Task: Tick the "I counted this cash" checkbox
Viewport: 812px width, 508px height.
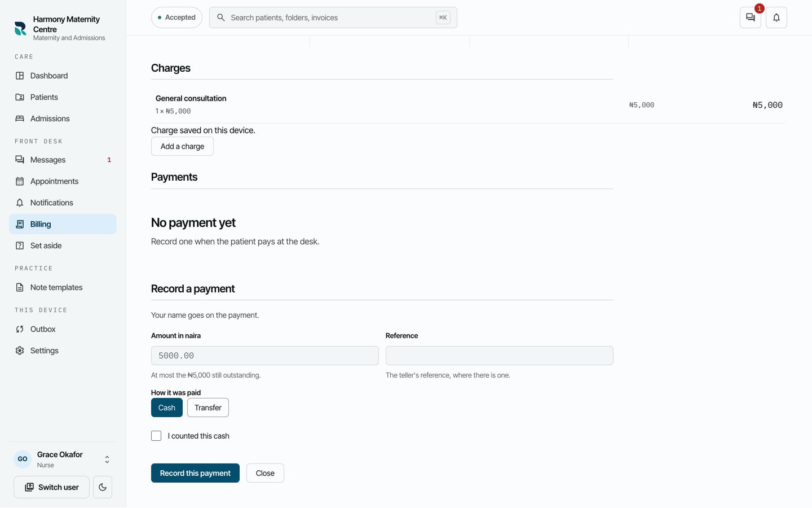Action: [156, 436]
